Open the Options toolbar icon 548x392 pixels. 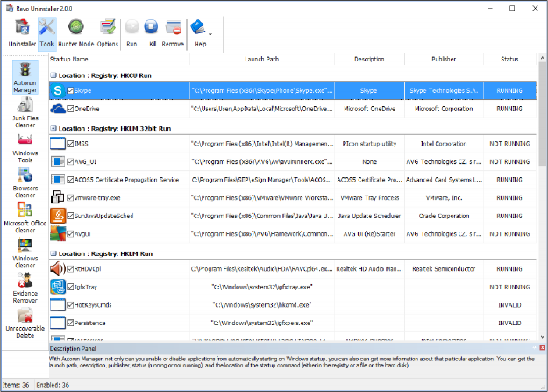pos(108,33)
